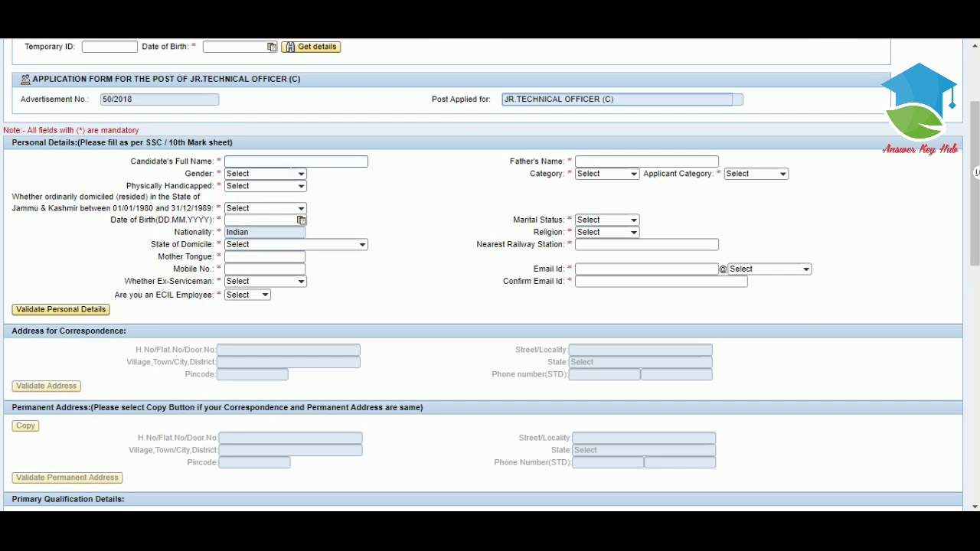Viewport: 980px width, 551px height.
Task: Click Validate Permanent Address button
Action: coord(67,478)
